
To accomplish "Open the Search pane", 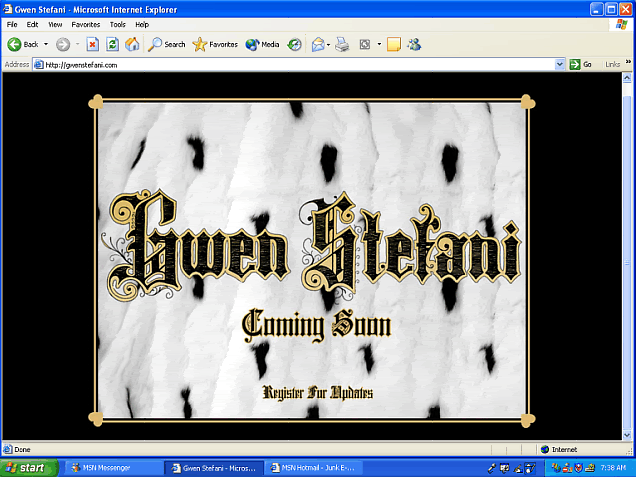I will click(x=166, y=44).
